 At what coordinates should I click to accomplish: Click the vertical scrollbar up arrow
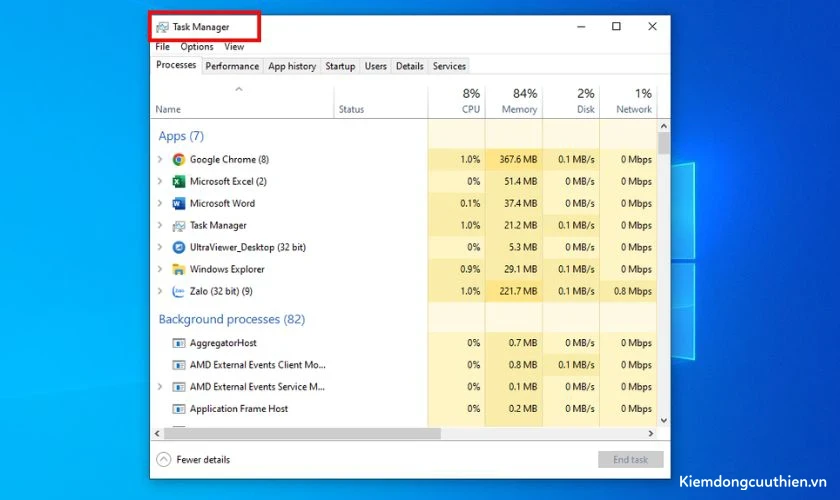click(664, 126)
